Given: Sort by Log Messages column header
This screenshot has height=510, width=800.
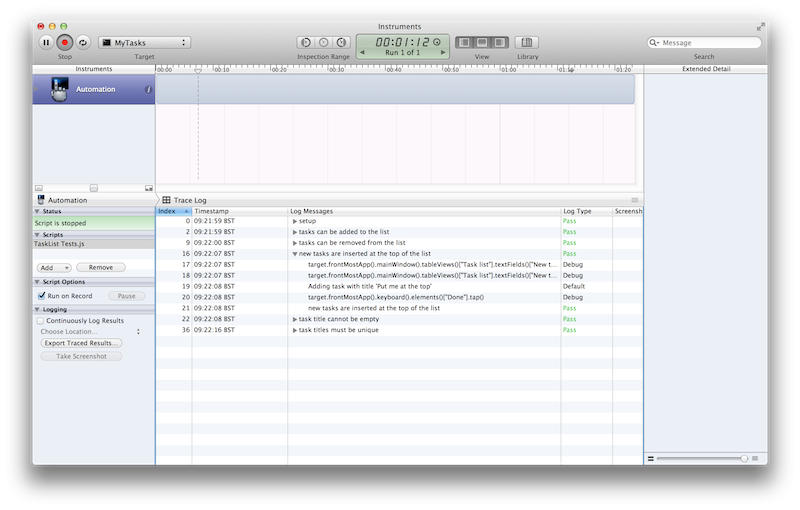Looking at the screenshot, I should point(424,211).
